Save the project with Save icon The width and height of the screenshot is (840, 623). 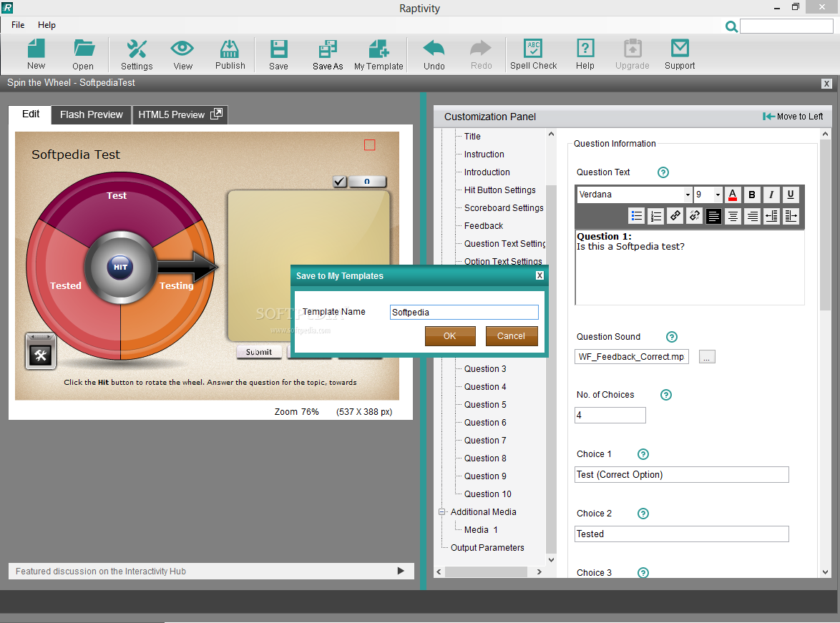click(278, 54)
